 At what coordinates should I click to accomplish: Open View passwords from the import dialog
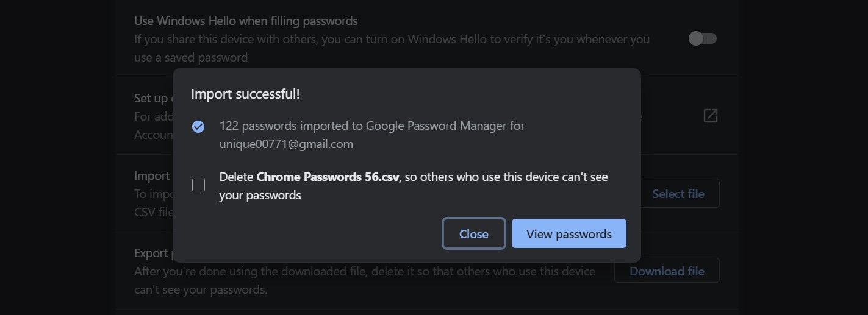click(569, 234)
